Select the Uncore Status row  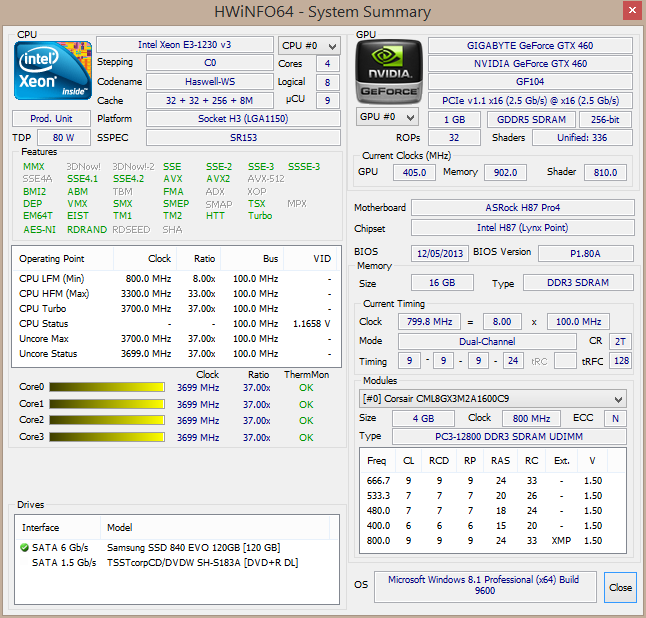(x=176, y=353)
